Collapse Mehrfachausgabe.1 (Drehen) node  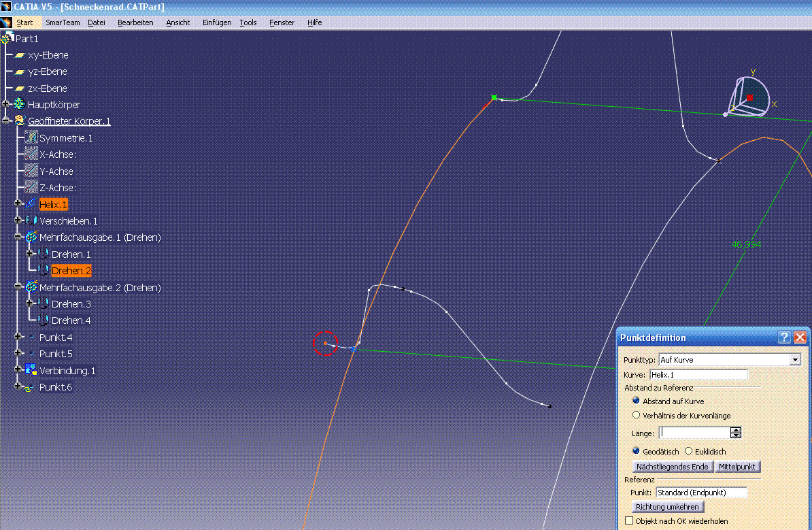[18, 237]
